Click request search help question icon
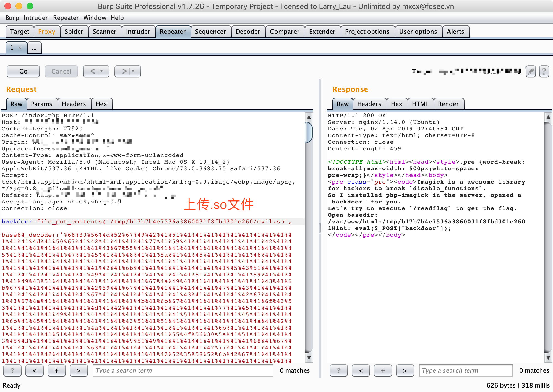Image resolution: width=553 pixels, height=392 pixels. (x=12, y=371)
